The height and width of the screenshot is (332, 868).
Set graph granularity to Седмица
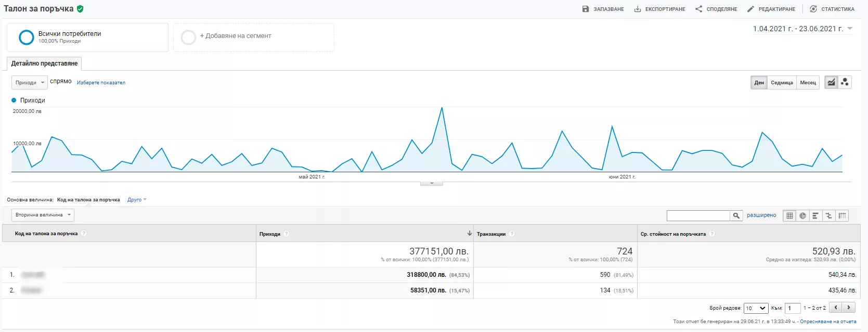782,83
